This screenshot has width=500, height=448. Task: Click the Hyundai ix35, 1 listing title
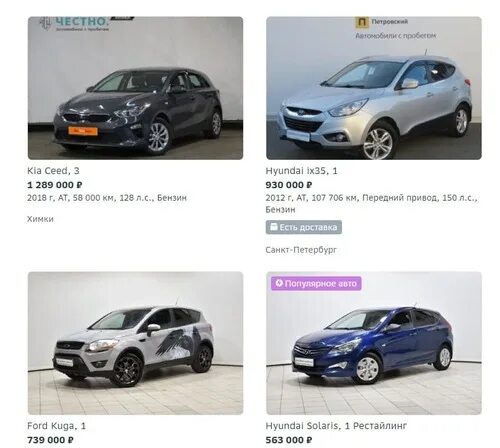point(301,171)
